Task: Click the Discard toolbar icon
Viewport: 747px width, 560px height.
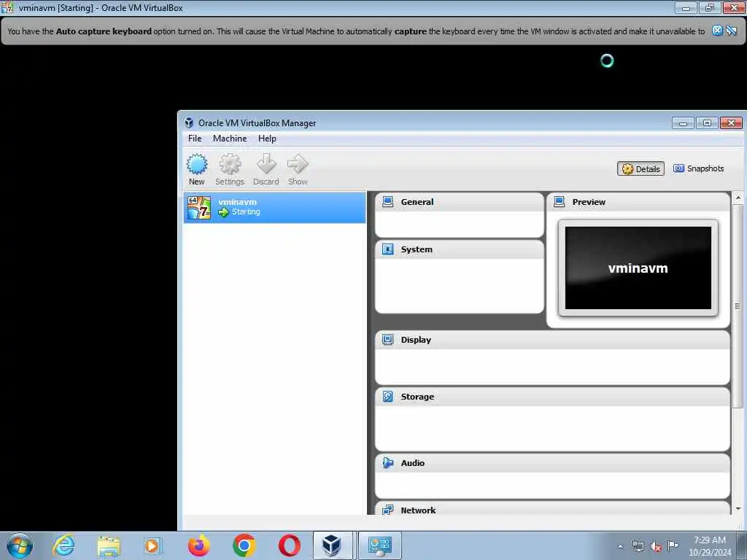Action: [x=266, y=169]
